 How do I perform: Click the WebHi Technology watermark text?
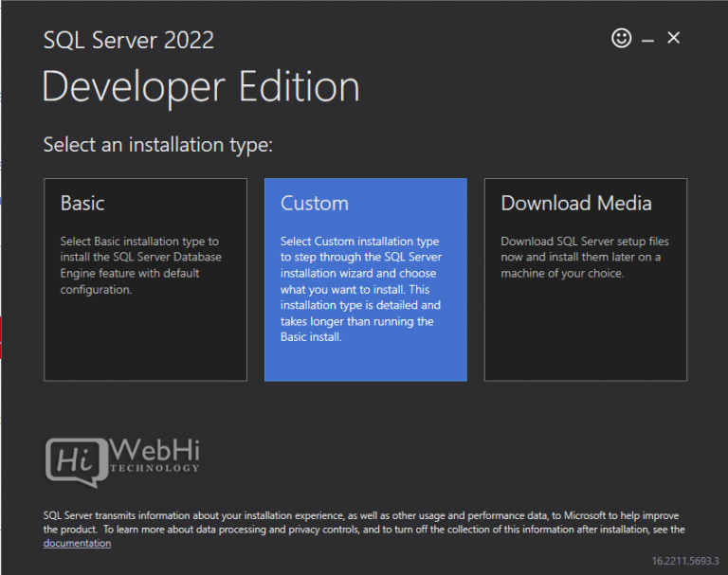pos(155,455)
